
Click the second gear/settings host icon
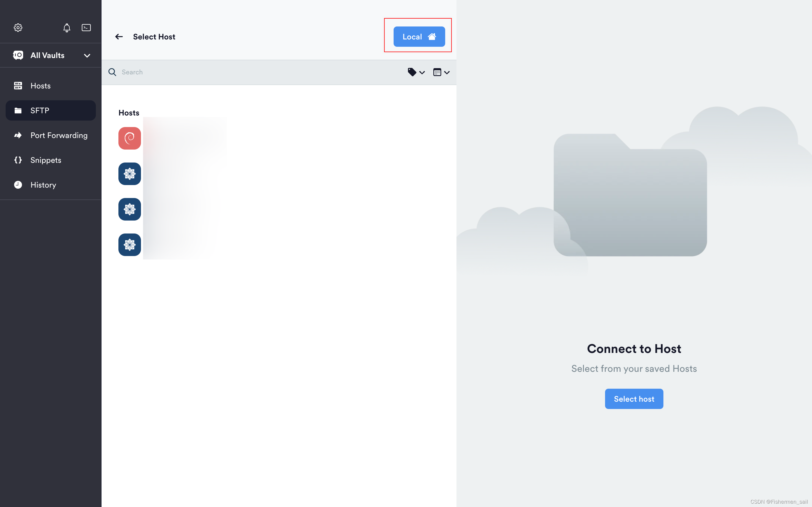[129, 209]
